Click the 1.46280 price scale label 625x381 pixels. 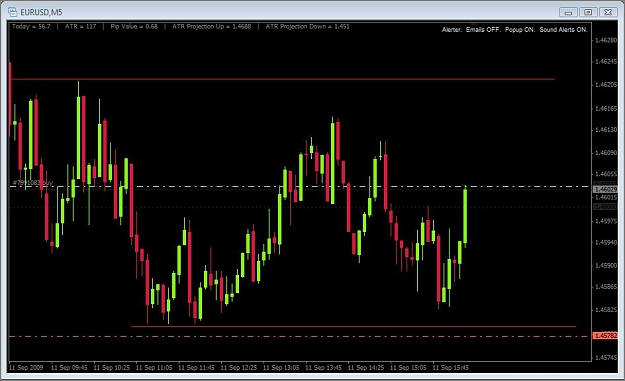(x=605, y=40)
